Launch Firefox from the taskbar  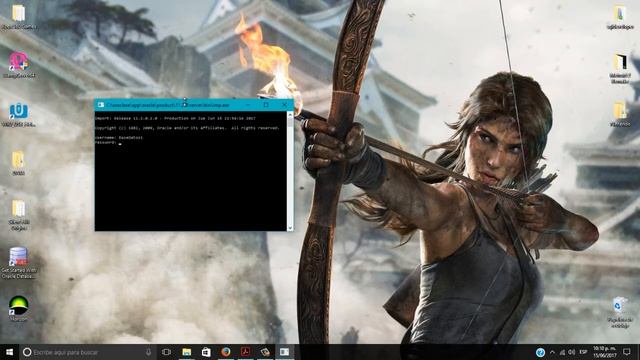coord(226,352)
